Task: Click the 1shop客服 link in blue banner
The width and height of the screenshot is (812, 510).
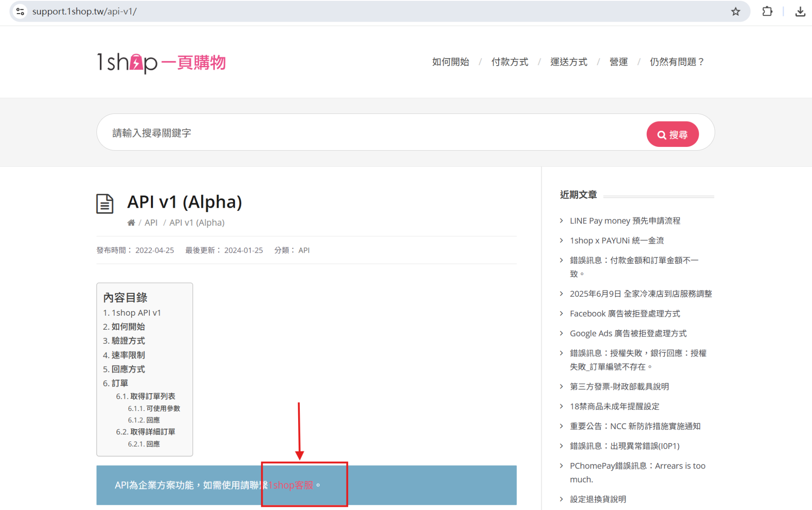Action: [291, 485]
